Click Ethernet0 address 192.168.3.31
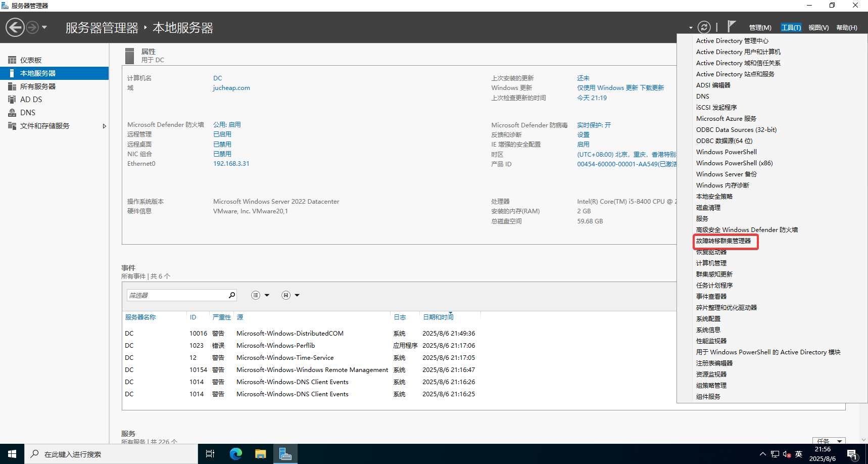Image resolution: width=868 pixels, height=464 pixels. 231,164
